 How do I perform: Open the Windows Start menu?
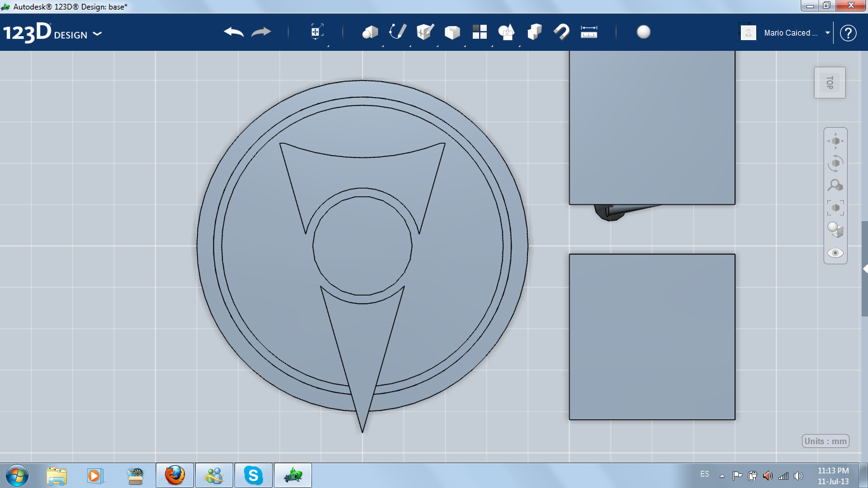tap(17, 475)
